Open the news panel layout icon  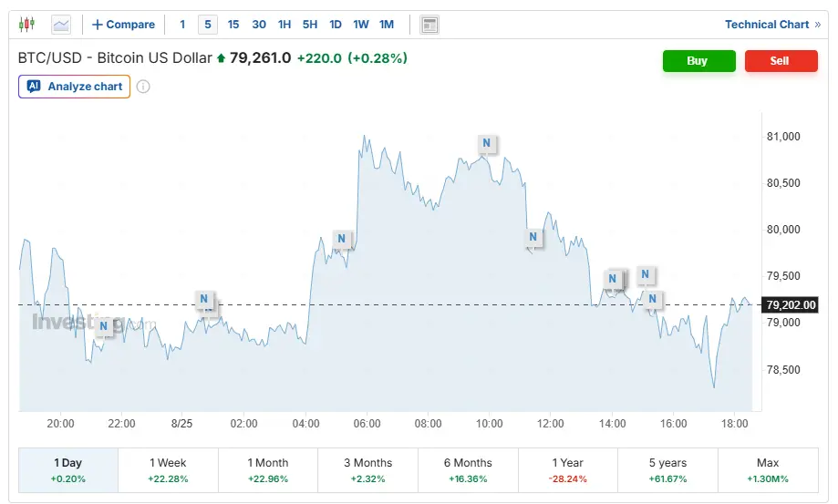point(429,25)
